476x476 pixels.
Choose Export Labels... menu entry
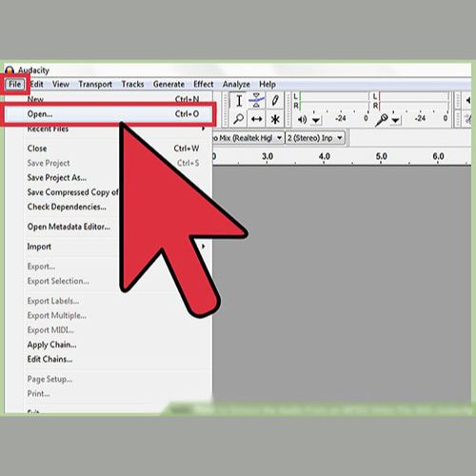[109, 301]
